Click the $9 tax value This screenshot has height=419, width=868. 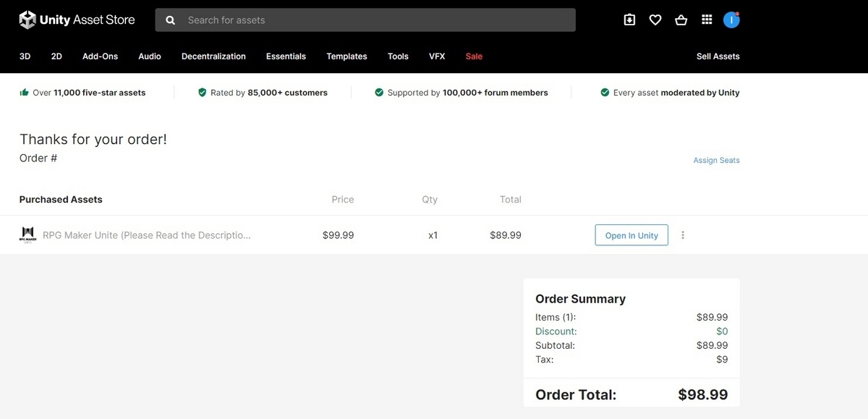(x=722, y=360)
